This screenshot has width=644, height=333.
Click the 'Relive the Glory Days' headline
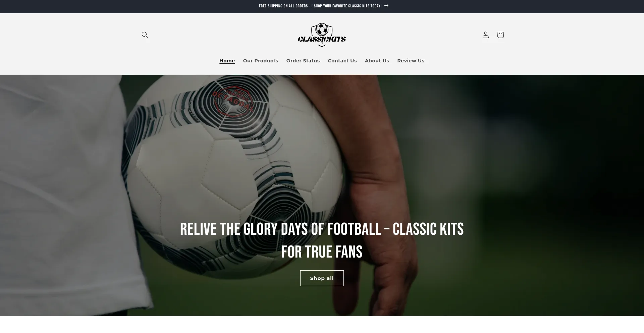coord(322,229)
